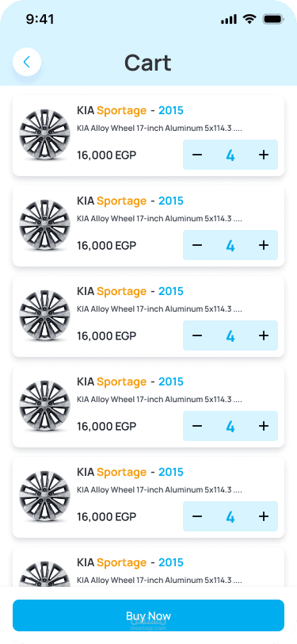Screen dimensions: 297x644
Task: Tap the Wi-Fi icon in status bar
Action: (249, 19)
